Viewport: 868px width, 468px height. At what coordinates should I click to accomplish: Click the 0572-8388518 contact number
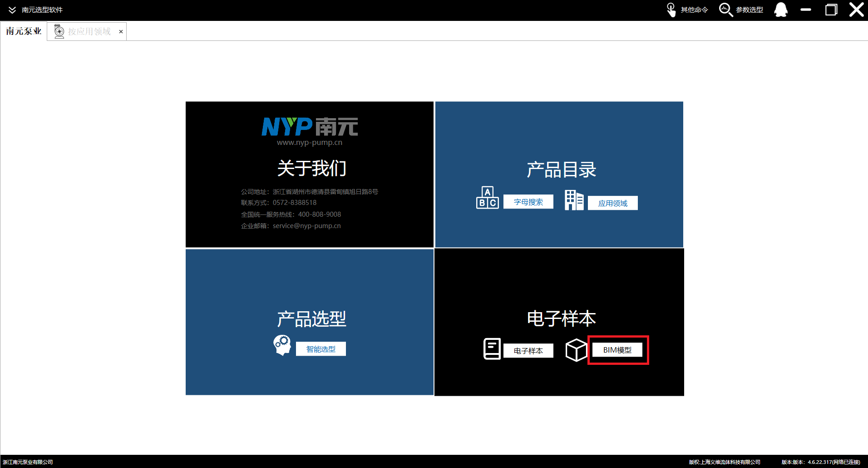click(294, 203)
